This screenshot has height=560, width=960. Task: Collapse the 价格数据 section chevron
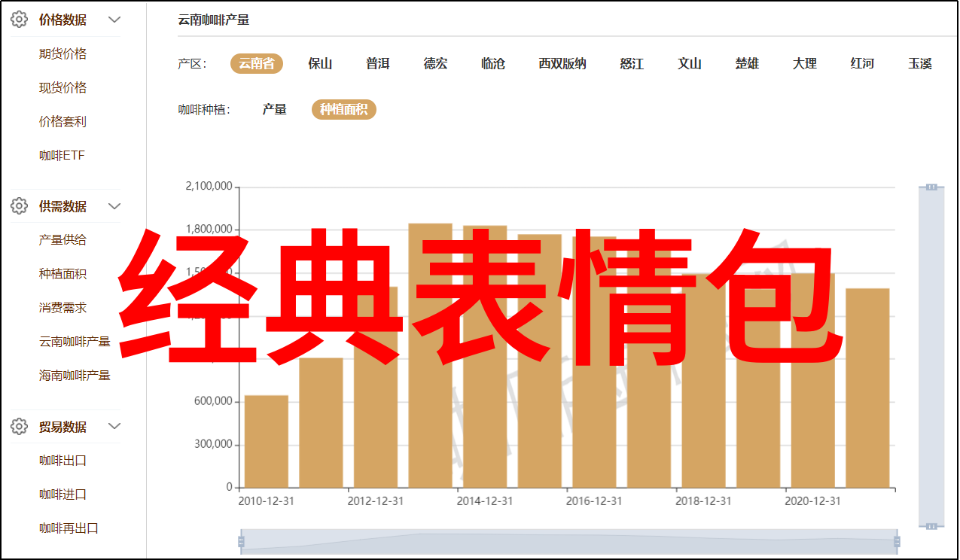pos(114,20)
